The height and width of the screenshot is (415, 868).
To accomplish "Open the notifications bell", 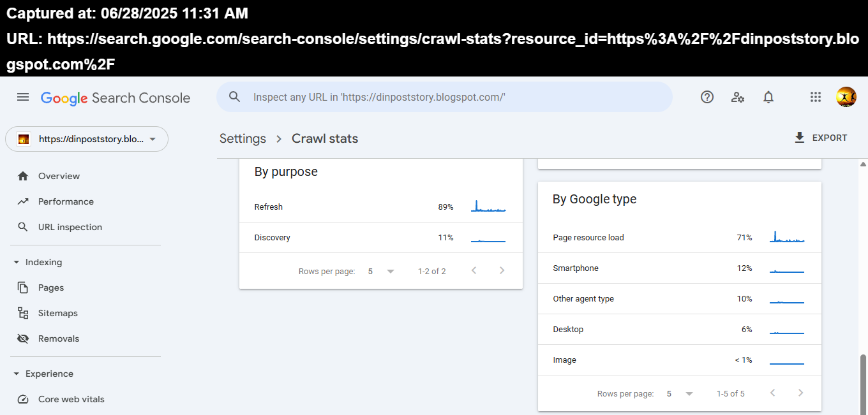I will tap(768, 97).
